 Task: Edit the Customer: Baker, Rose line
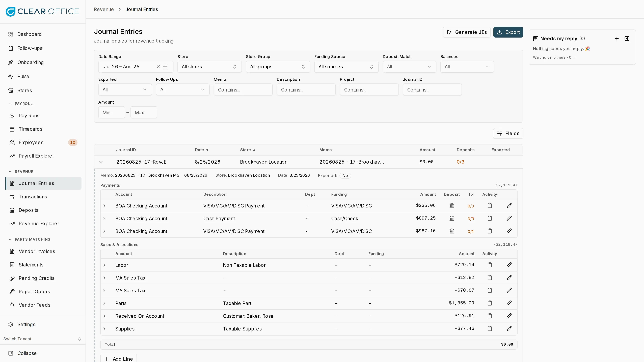pyautogui.click(x=509, y=316)
